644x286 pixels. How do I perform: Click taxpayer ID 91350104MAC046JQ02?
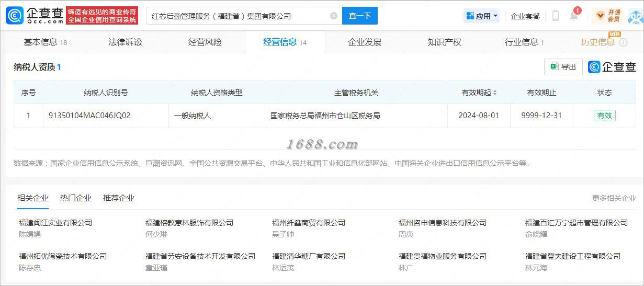coord(89,116)
